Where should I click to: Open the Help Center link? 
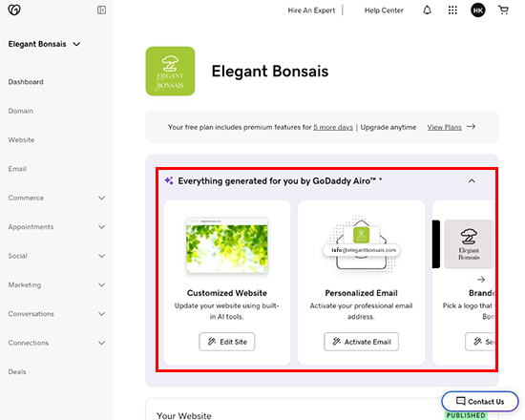pyautogui.click(x=384, y=10)
